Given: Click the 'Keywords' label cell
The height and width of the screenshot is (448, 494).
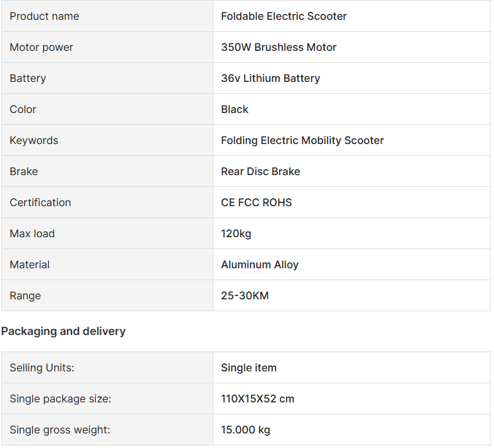Looking at the screenshot, I should coord(34,140).
